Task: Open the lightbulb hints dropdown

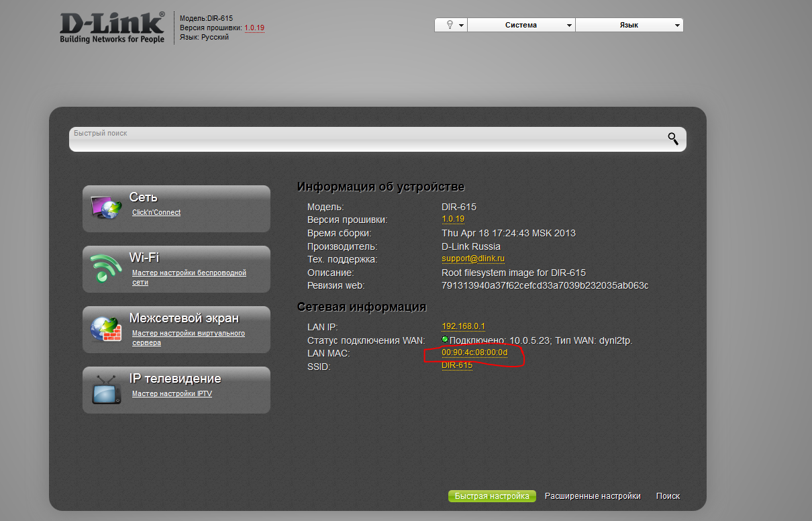Action: point(462,25)
